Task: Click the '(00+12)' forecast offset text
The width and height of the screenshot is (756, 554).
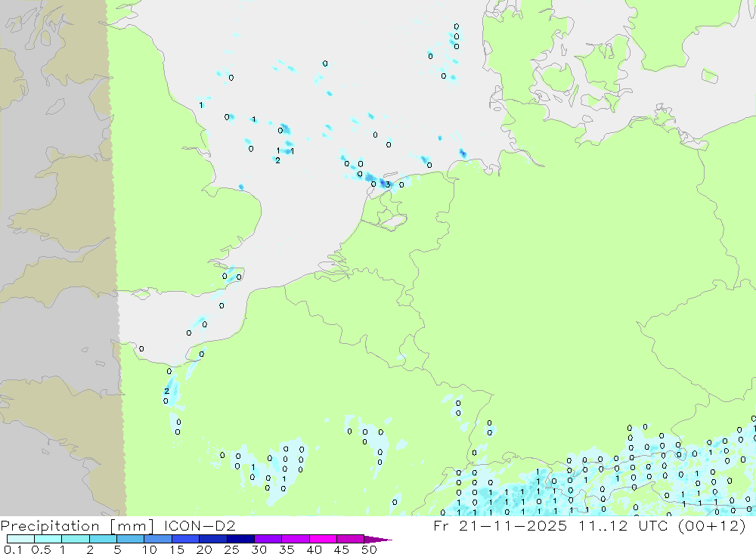Action: [x=711, y=525]
